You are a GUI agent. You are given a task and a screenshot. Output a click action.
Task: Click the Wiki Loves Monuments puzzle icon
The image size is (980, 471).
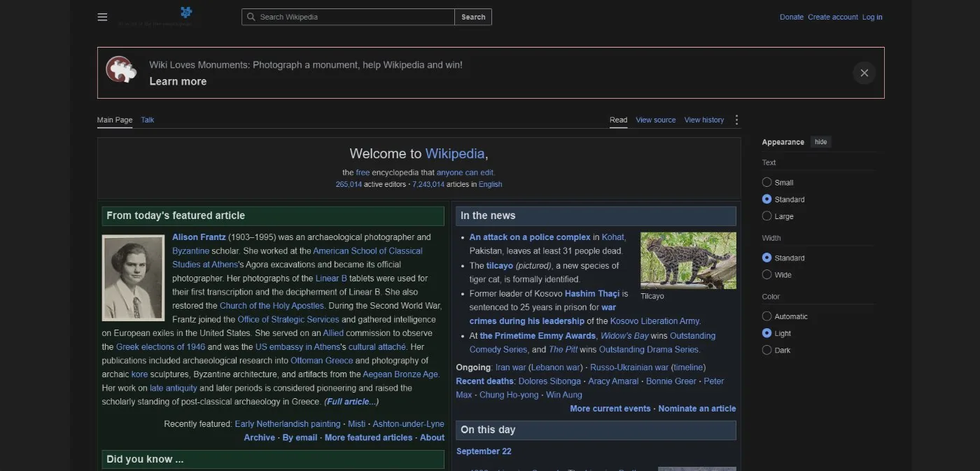(121, 70)
